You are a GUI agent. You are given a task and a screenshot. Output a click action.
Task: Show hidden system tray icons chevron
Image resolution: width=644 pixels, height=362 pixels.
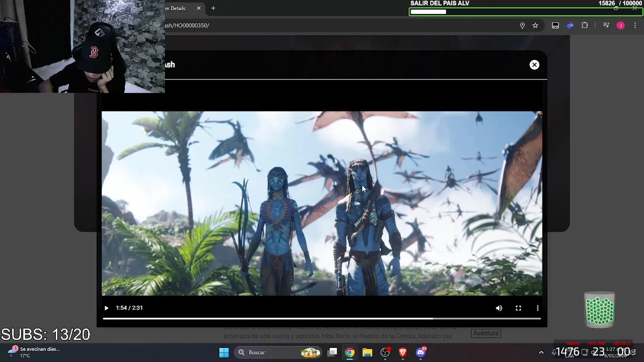(541, 352)
